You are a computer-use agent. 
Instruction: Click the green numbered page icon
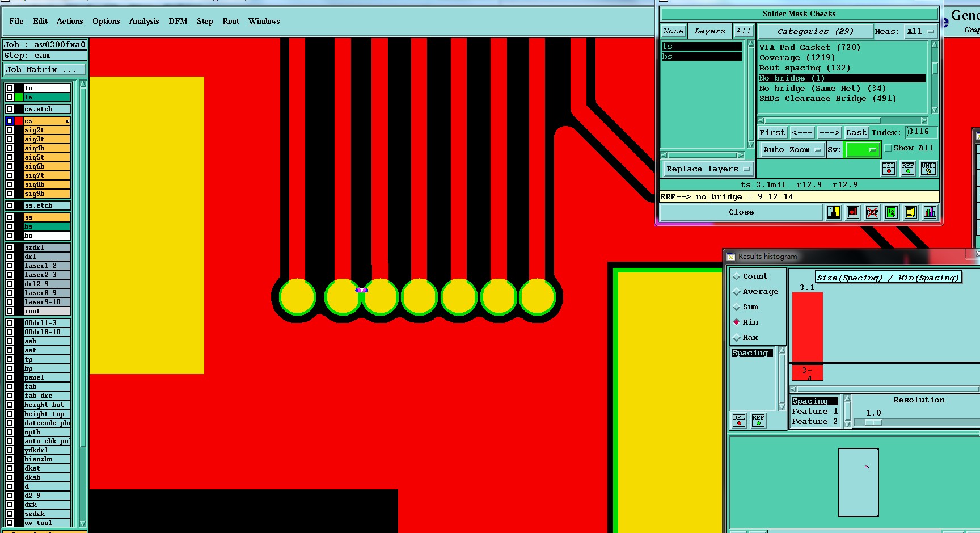tap(892, 212)
